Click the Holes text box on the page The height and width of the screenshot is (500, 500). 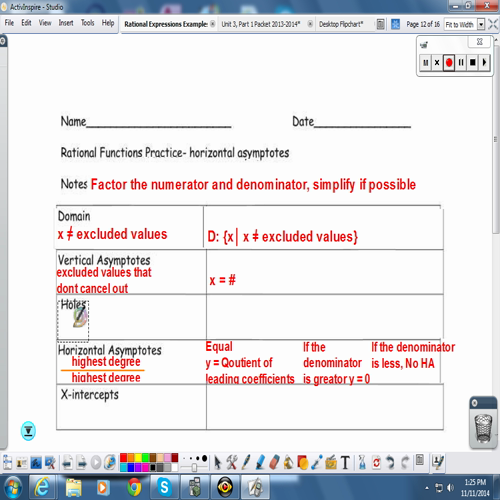73,321
